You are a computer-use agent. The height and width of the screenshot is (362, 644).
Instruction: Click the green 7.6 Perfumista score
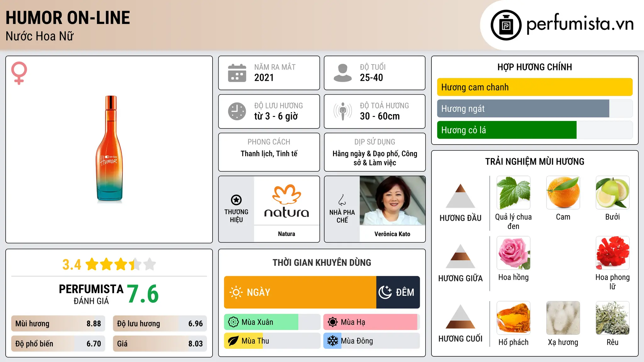143,294
